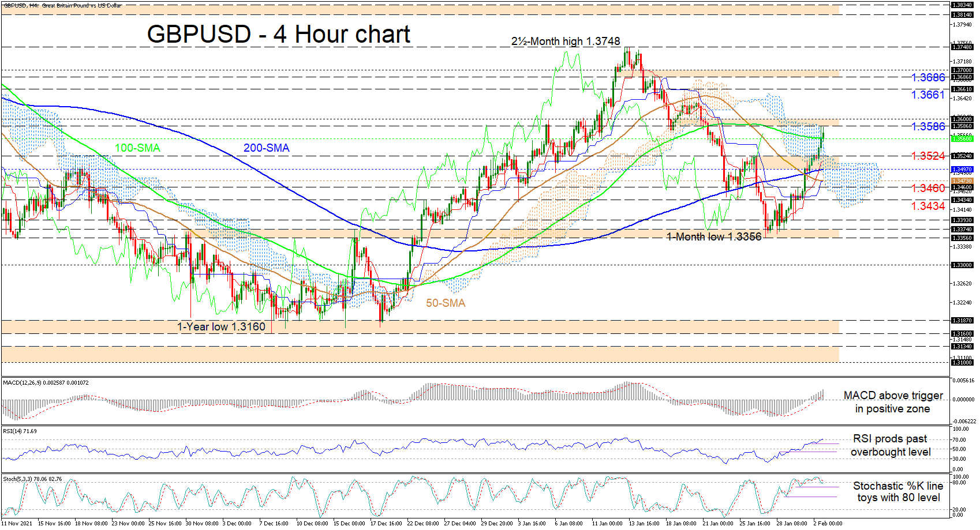Click the '1.36610' price axis tag
The width and height of the screenshot is (980, 530).
pyautogui.click(x=962, y=89)
